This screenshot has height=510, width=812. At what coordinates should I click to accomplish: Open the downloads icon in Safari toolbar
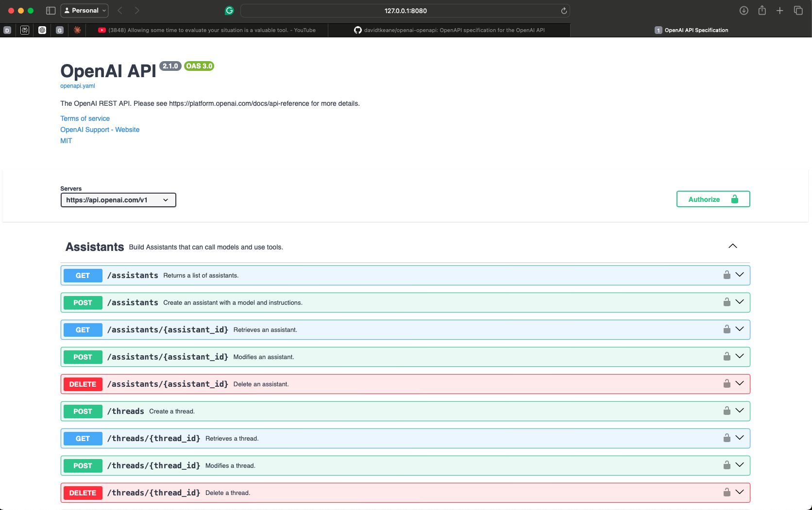tap(744, 11)
